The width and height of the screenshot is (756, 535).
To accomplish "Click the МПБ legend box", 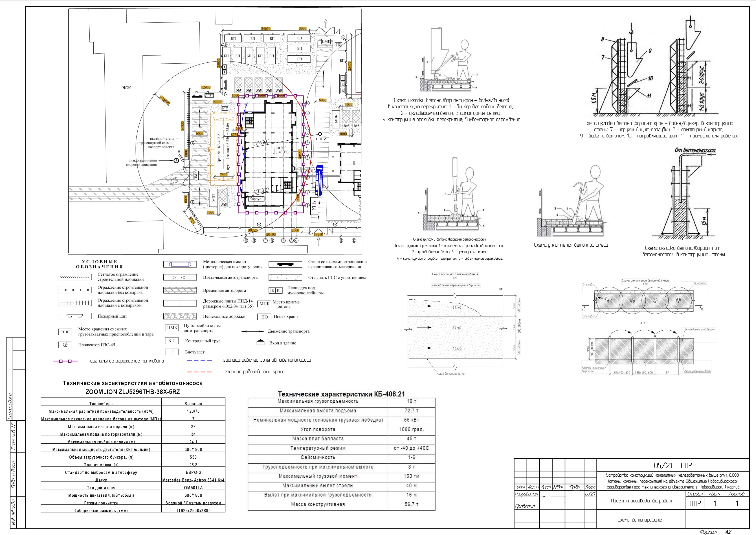I will tap(264, 304).
